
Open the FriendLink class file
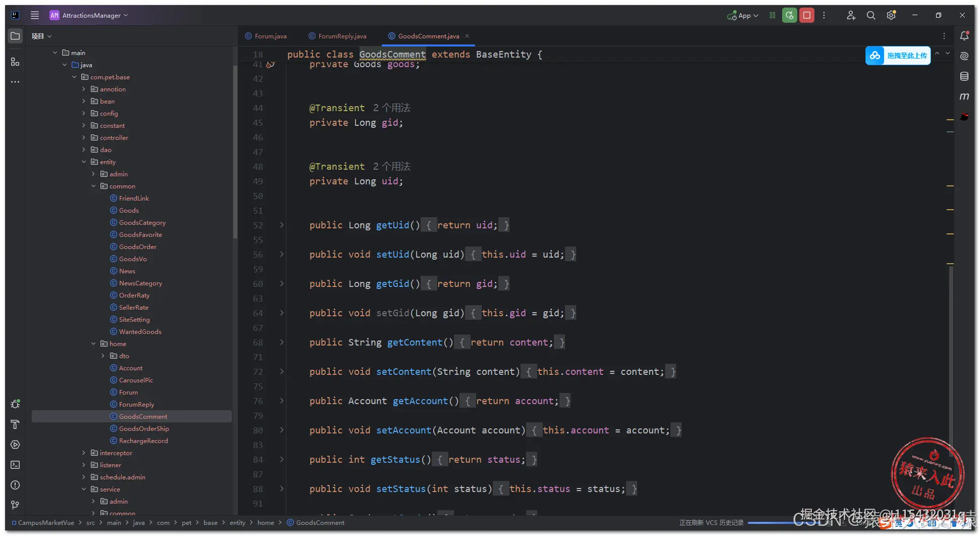pyautogui.click(x=130, y=198)
